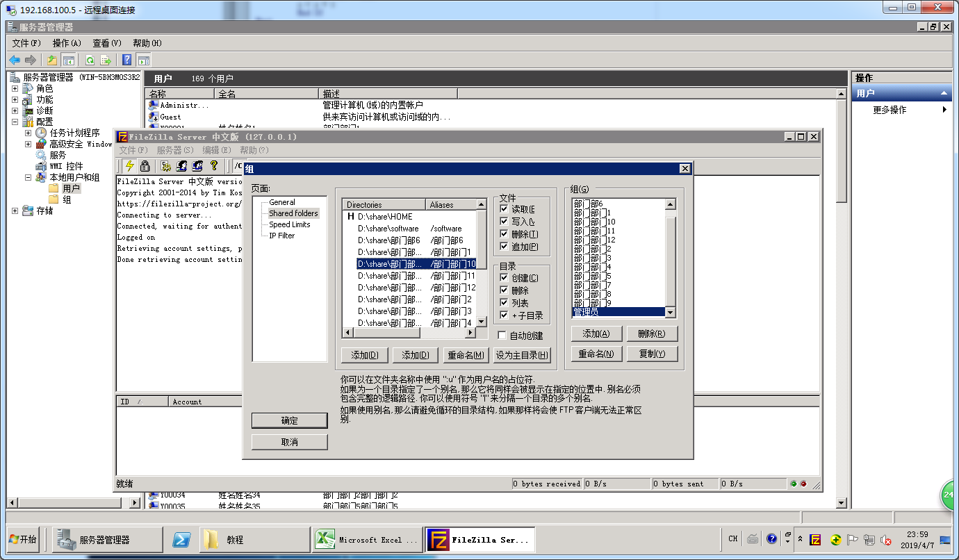Expand the 功能 tree node
The height and width of the screenshot is (560, 959).
[x=15, y=99]
